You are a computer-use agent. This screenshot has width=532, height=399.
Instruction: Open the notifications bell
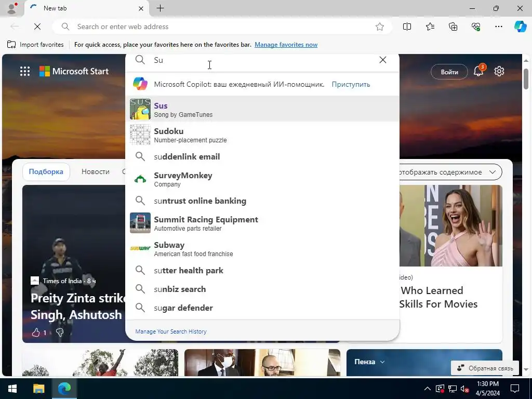tap(478, 71)
